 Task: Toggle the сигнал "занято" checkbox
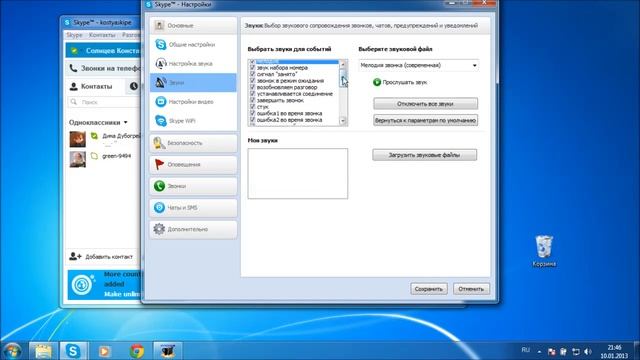[252, 74]
